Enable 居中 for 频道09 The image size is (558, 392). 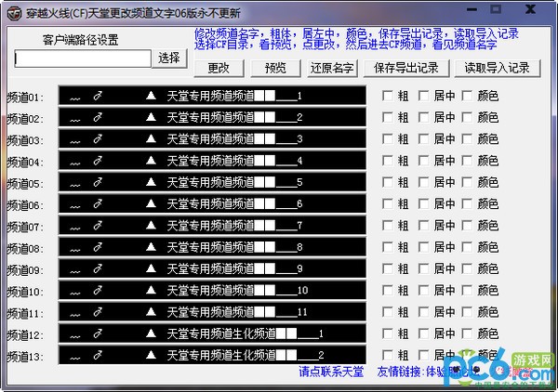pos(423,269)
